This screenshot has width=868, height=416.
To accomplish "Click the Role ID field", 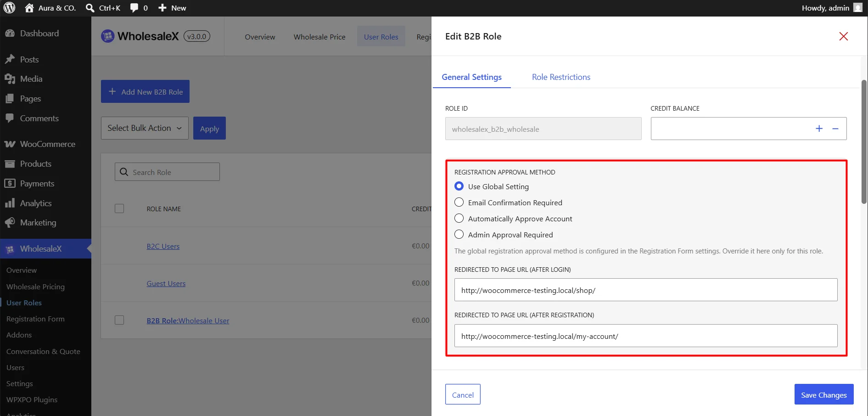I will (543, 129).
